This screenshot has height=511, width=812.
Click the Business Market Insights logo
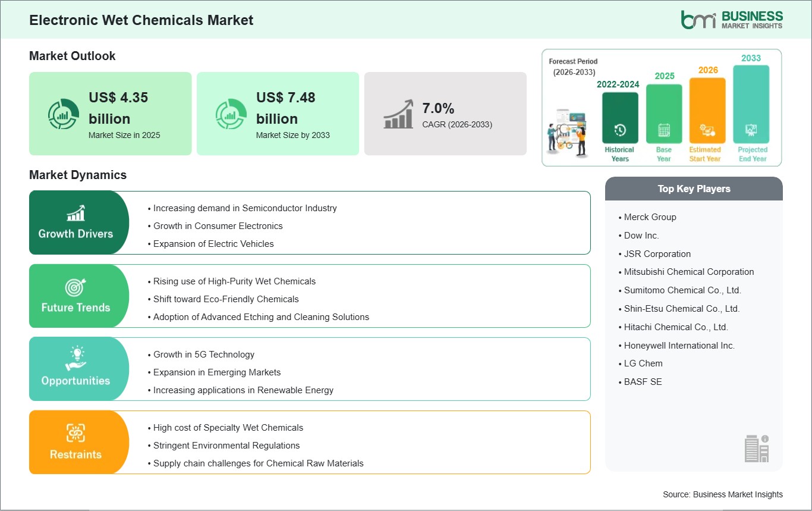point(732,20)
